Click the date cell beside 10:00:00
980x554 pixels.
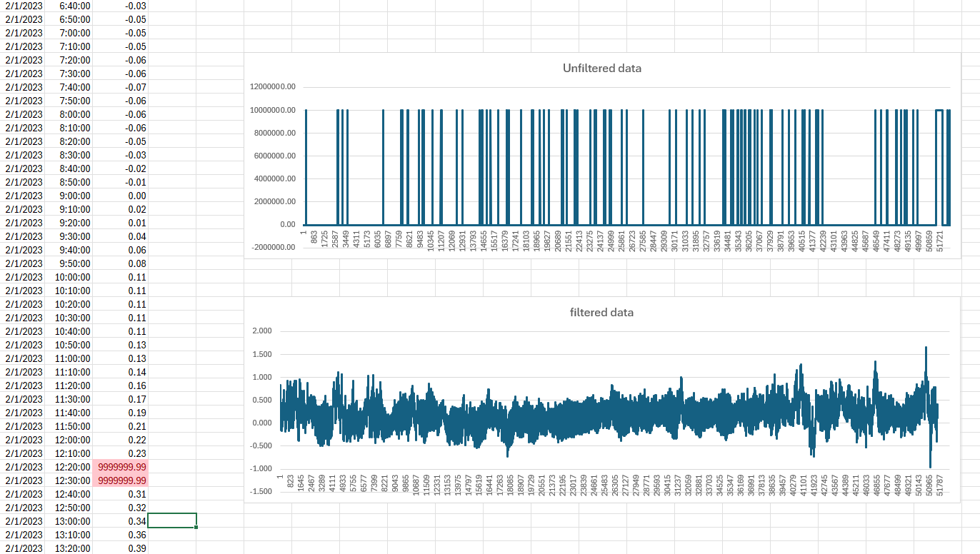pyautogui.click(x=24, y=277)
